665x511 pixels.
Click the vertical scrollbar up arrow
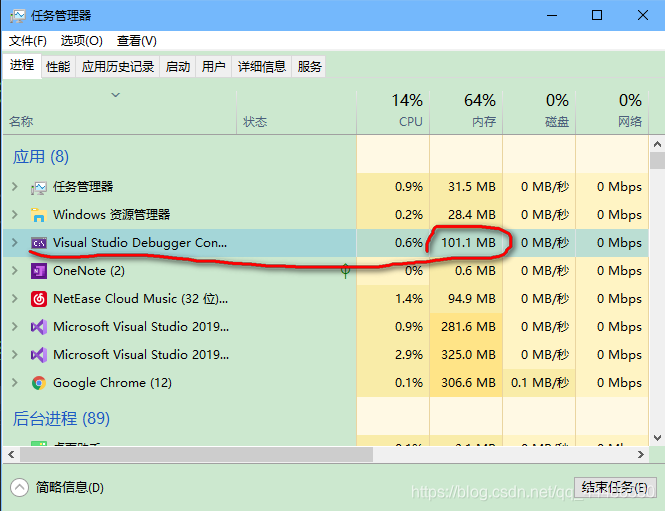coord(657,144)
